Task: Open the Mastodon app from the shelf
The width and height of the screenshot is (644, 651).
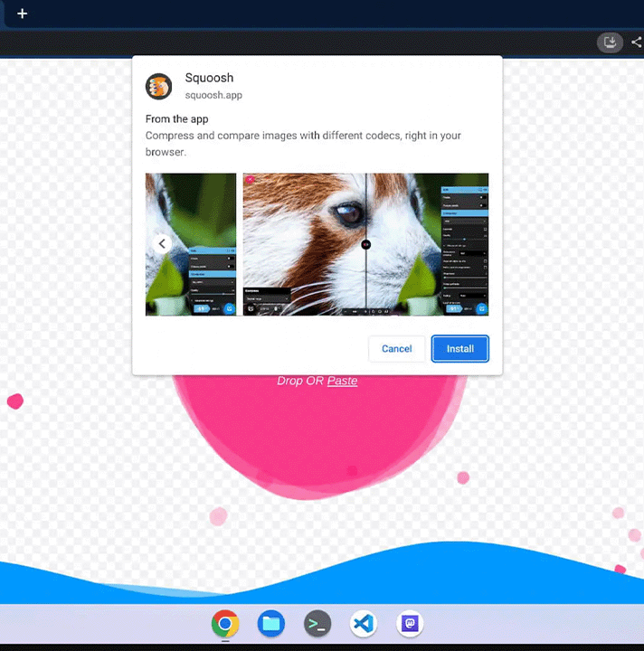Action: pyautogui.click(x=410, y=623)
